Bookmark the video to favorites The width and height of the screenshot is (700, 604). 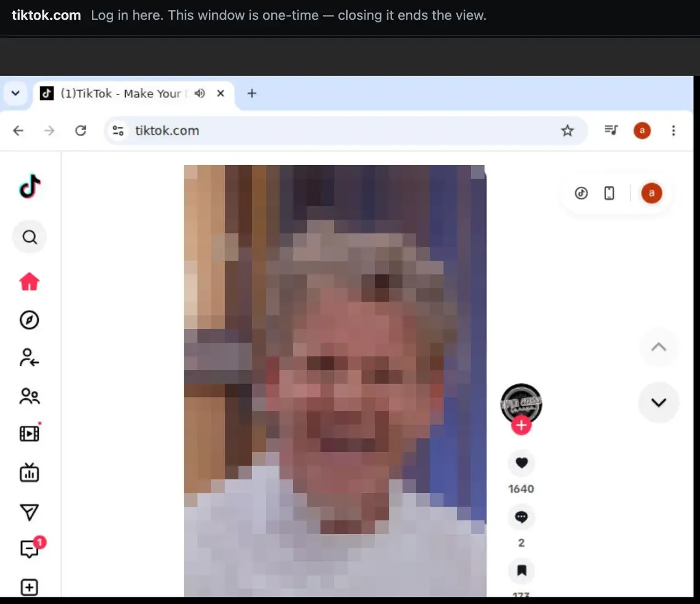(522, 570)
